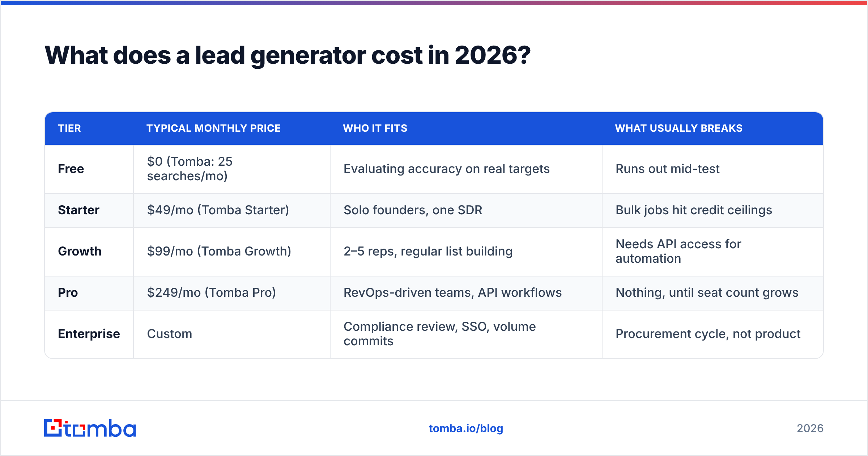Click the page title about lead generator cost
This screenshot has height=456, width=868.
tap(288, 55)
